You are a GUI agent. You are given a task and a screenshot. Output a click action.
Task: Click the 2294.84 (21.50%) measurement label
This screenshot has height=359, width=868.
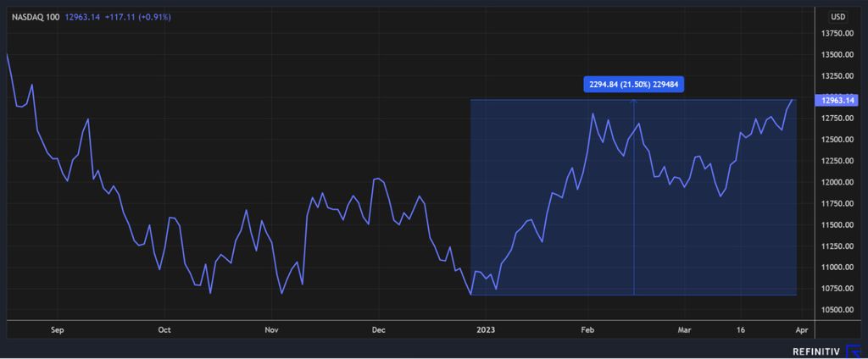coord(634,85)
